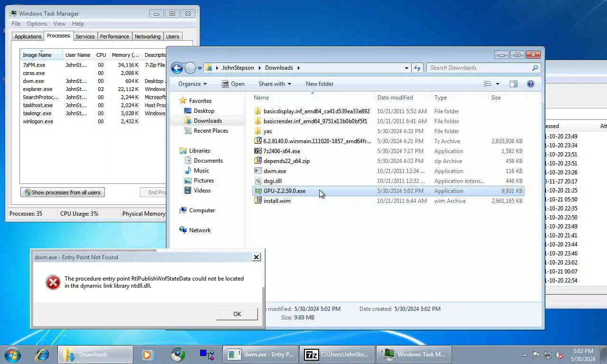This screenshot has width=607, height=364.
Task: Switch to Services tab
Action: point(85,36)
